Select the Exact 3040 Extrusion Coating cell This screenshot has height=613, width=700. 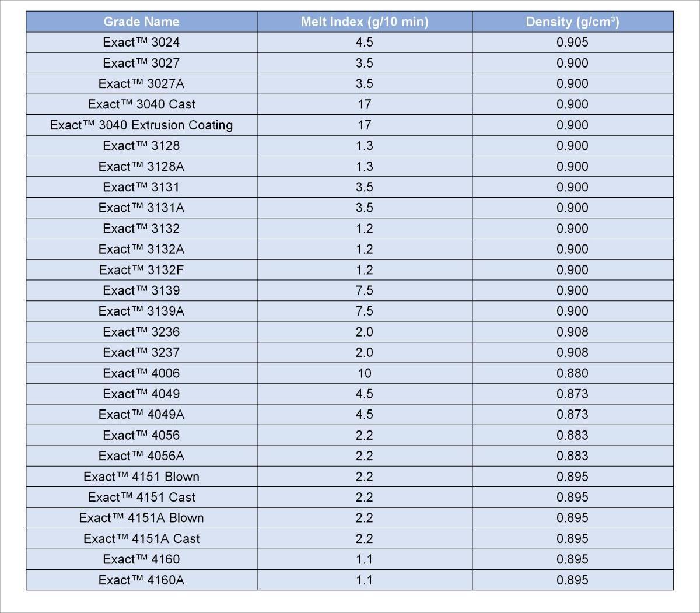tap(142, 125)
